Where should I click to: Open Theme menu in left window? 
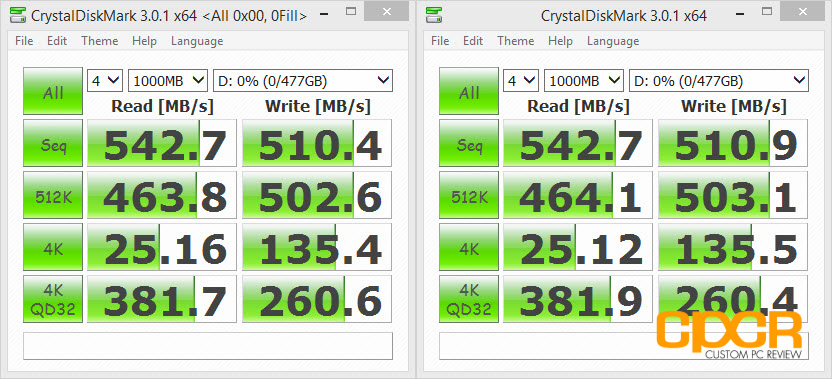[99, 41]
